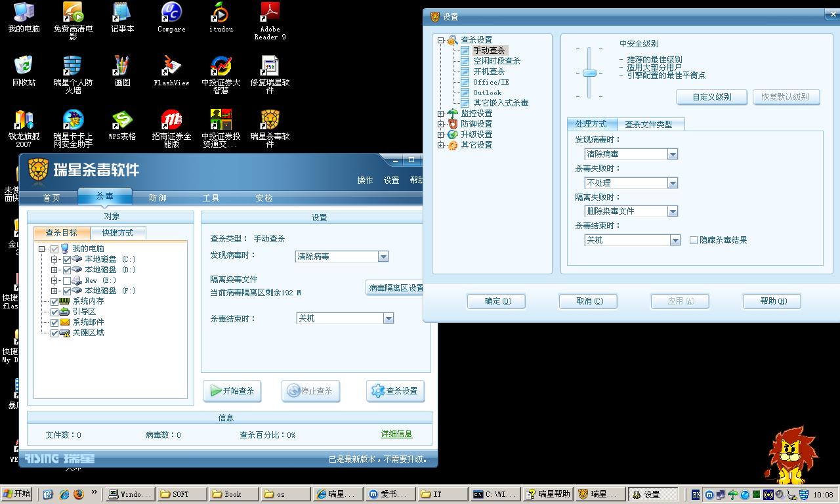840x504 pixels.
Task: Uncheck 本地磁盘 (D:) in scan targets
Action: click(66, 270)
